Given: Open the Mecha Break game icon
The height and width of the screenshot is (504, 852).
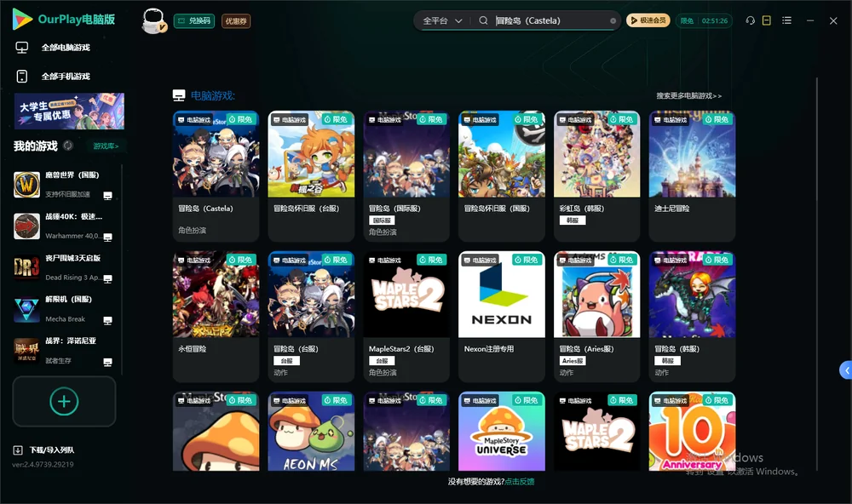Looking at the screenshot, I should (26, 309).
